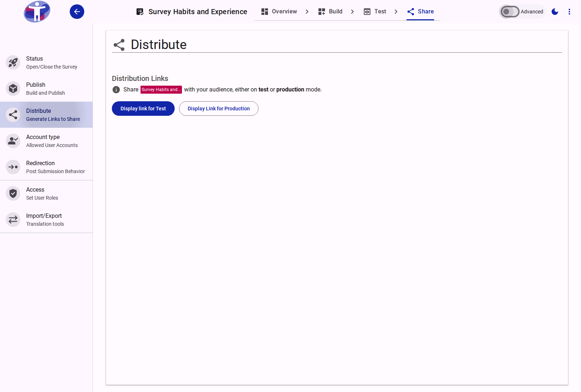Open Redirection Post Submission Behavior
The width and height of the screenshot is (581, 392).
click(46, 167)
